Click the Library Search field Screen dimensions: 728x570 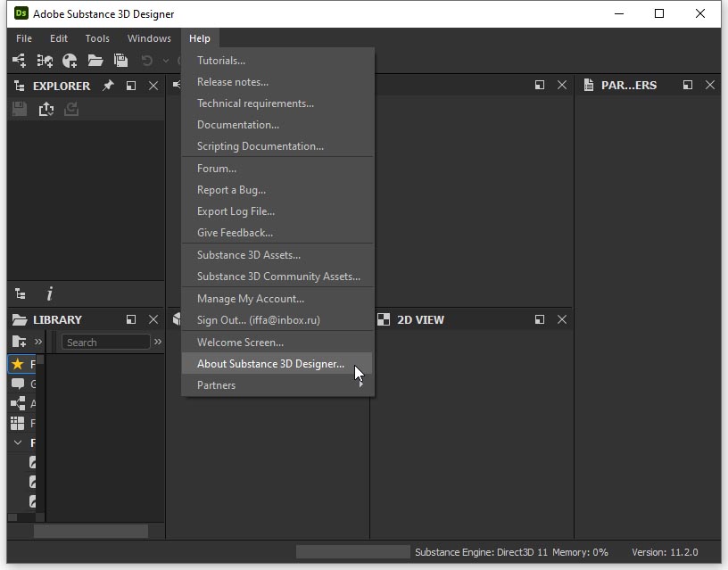pyautogui.click(x=106, y=343)
